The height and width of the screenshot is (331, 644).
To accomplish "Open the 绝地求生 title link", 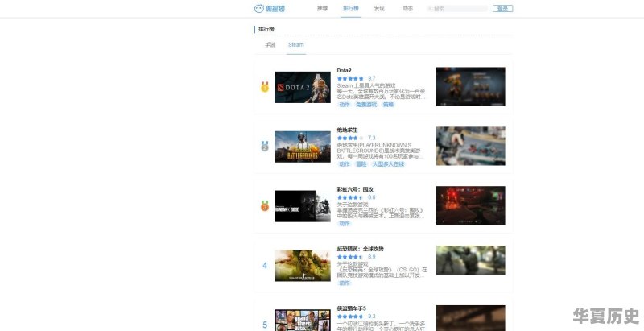I will tap(348, 130).
